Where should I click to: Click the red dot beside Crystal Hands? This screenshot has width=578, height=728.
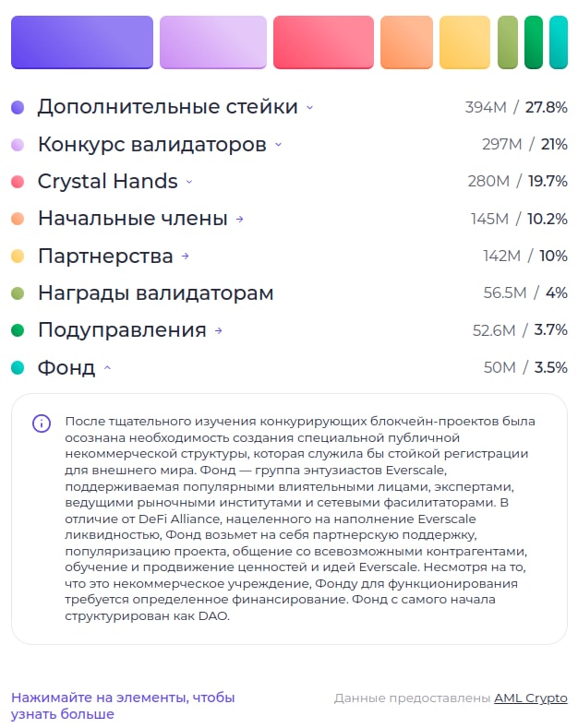click(18, 182)
